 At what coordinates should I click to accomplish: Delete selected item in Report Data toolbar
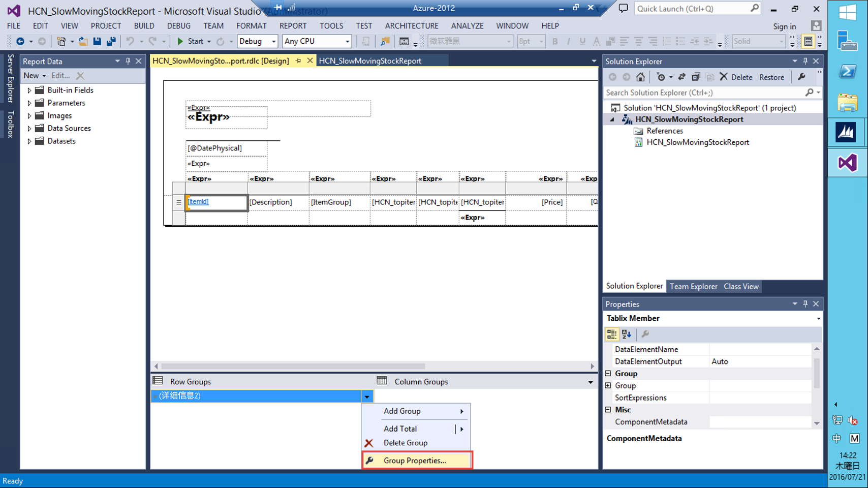pyautogui.click(x=80, y=76)
